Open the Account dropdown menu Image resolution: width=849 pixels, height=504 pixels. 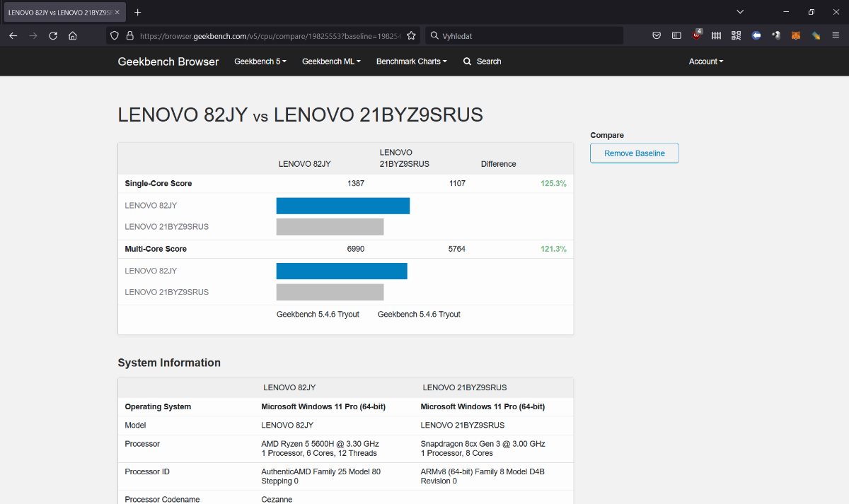click(x=705, y=61)
